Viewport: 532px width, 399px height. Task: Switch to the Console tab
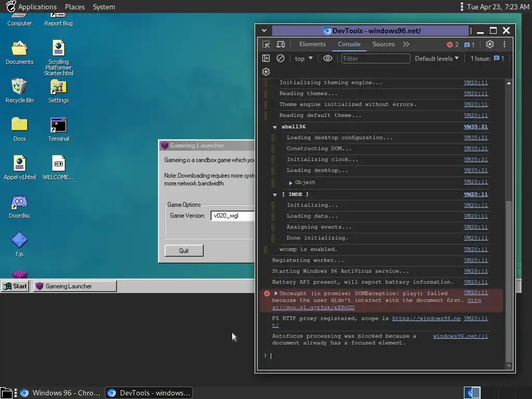pyautogui.click(x=349, y=44)
